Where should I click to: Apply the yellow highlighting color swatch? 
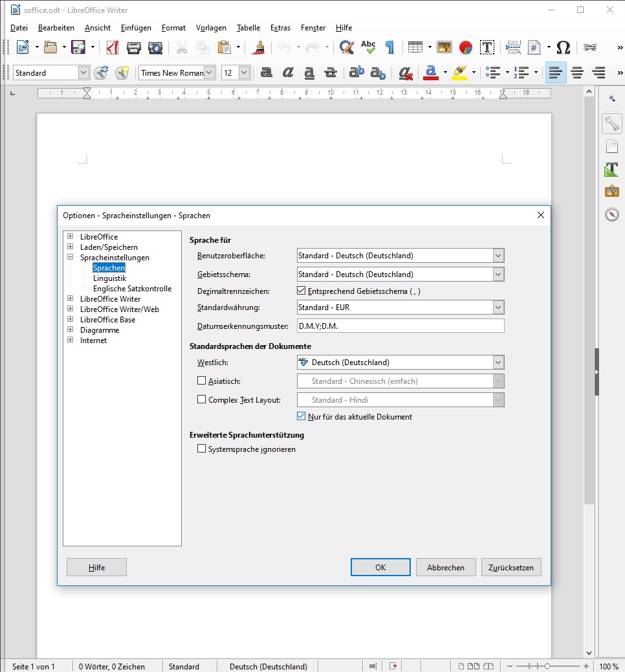point(459,73)
